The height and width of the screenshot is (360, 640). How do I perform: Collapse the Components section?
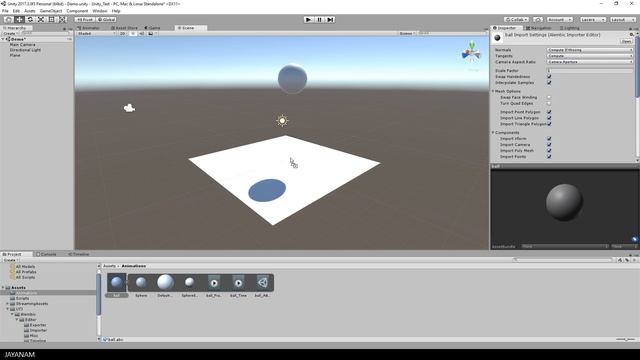coord(493,133)
